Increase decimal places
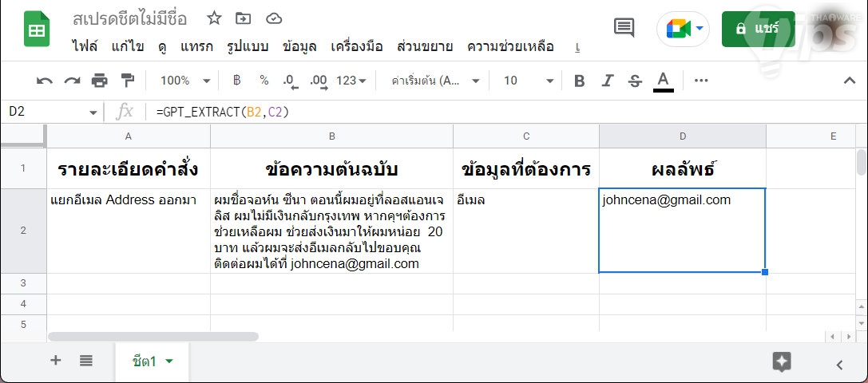Viewport: 868px width, 383px height. (x=319, y=81)
